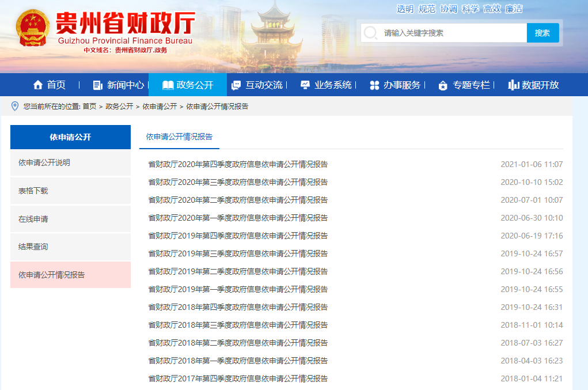588x390 pixels.
Task: Click the home icon beside 首页
Action: click(38, 85)
